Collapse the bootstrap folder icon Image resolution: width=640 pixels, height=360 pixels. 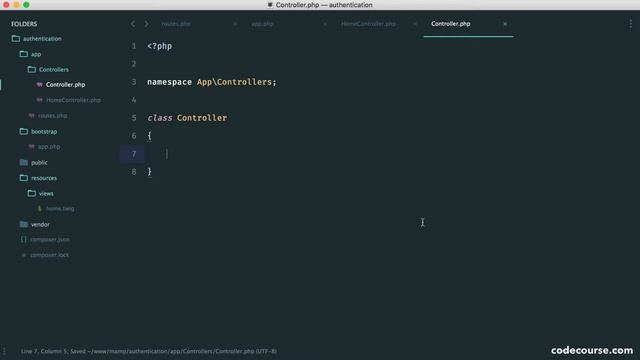tap(24, 131)
